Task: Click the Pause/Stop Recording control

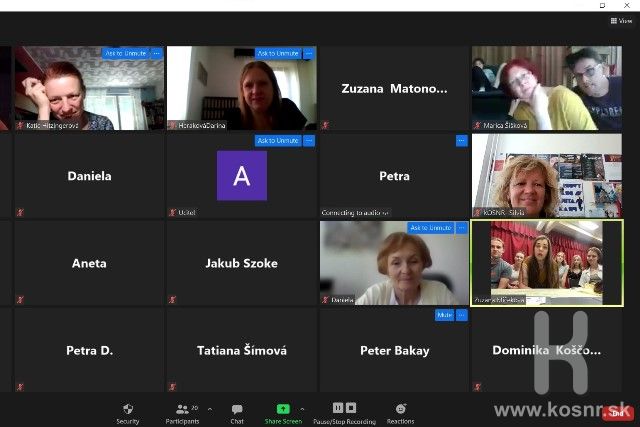Action: (x=344, y=412)
